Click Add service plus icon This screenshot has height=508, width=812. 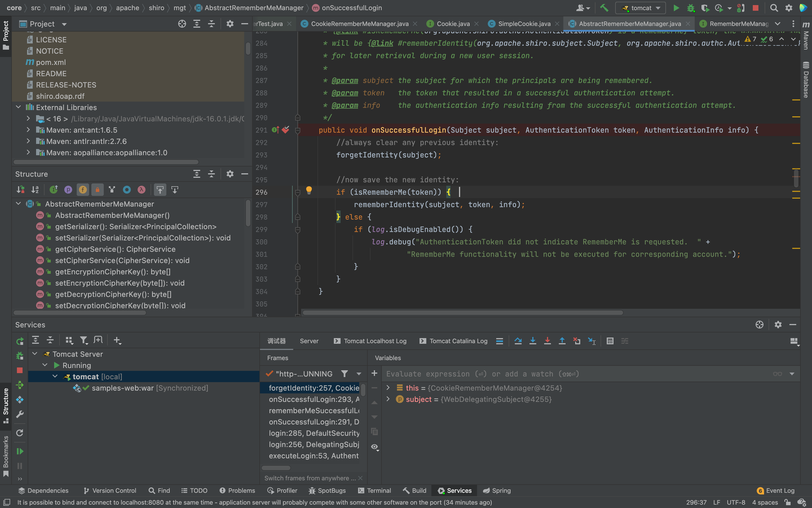tap(117, 340)
